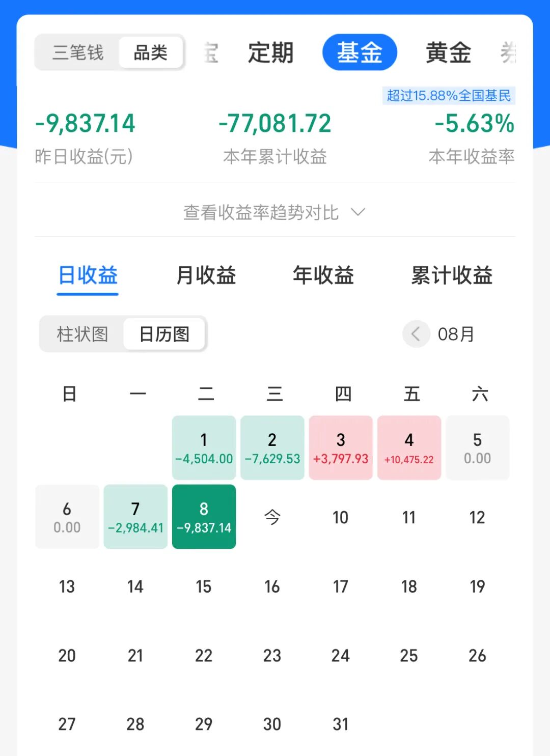This screenshot has height=756, width=550.
Task: Select calendar date 31
Action: pos(341,724)
